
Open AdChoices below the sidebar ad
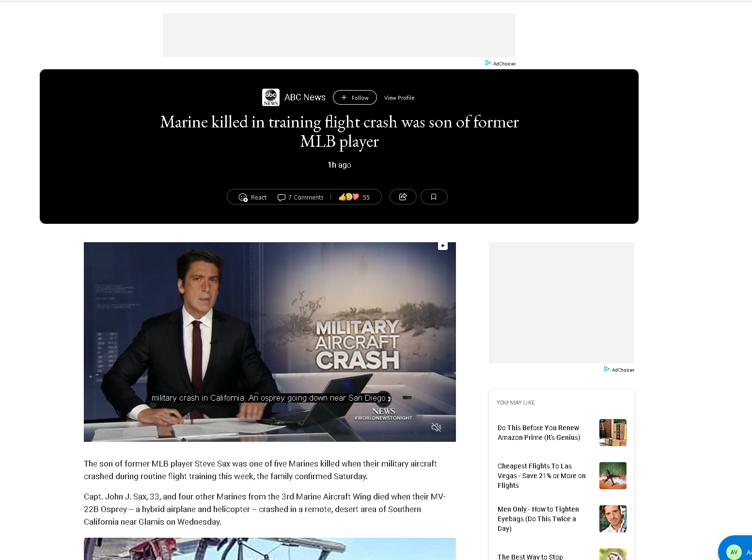click(619, 370)
